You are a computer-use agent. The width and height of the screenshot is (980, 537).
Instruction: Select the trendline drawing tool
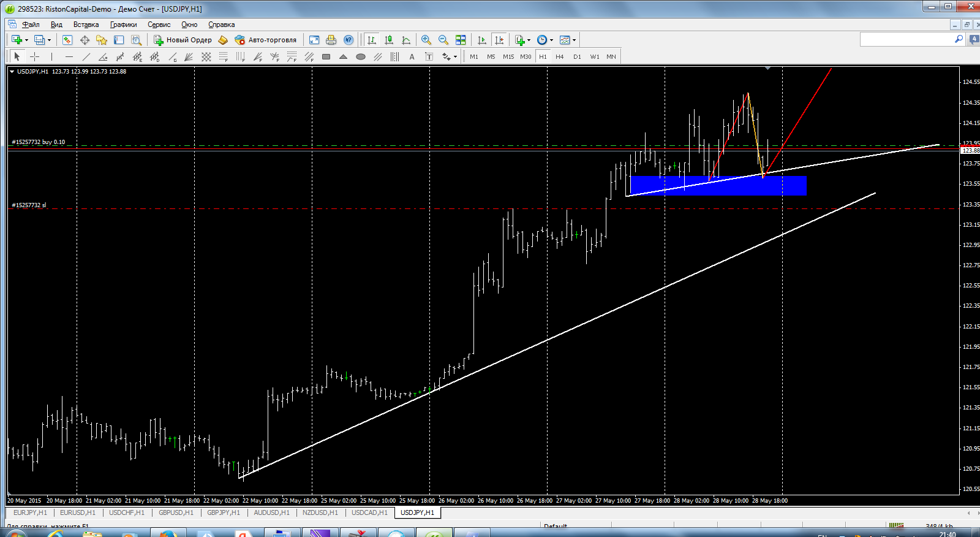[86, 56]
